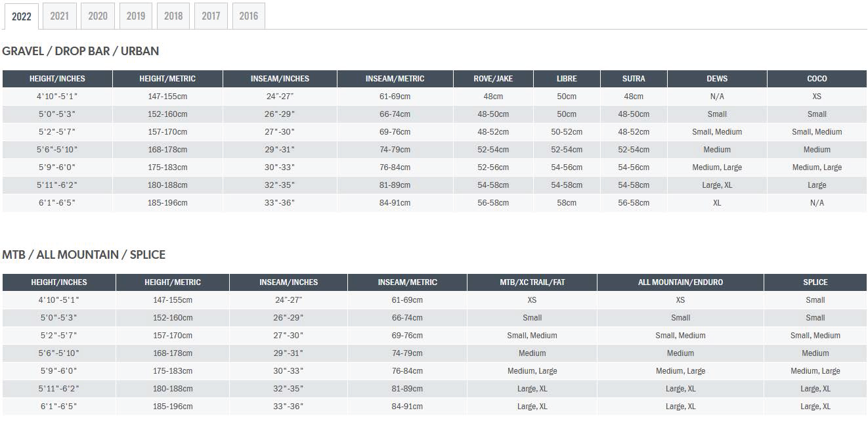Open the 2016 sizing tab
Image resolution: width=868 pixels, height=421 pixels.
tap(249, 16)
